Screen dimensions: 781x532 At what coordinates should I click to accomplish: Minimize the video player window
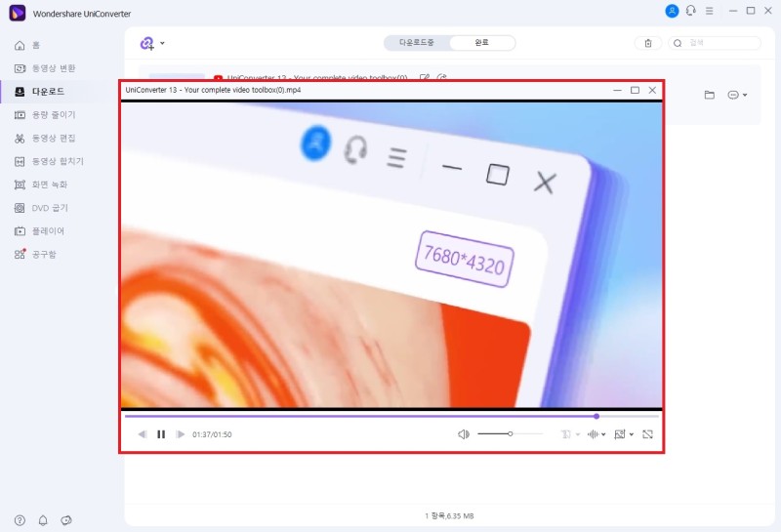pyautogui.click(x=617, y=90)
